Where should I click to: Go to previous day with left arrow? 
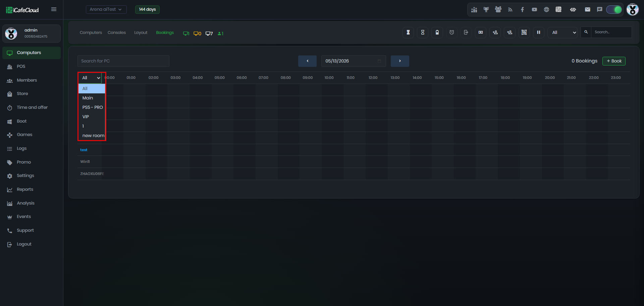(307, 61)
